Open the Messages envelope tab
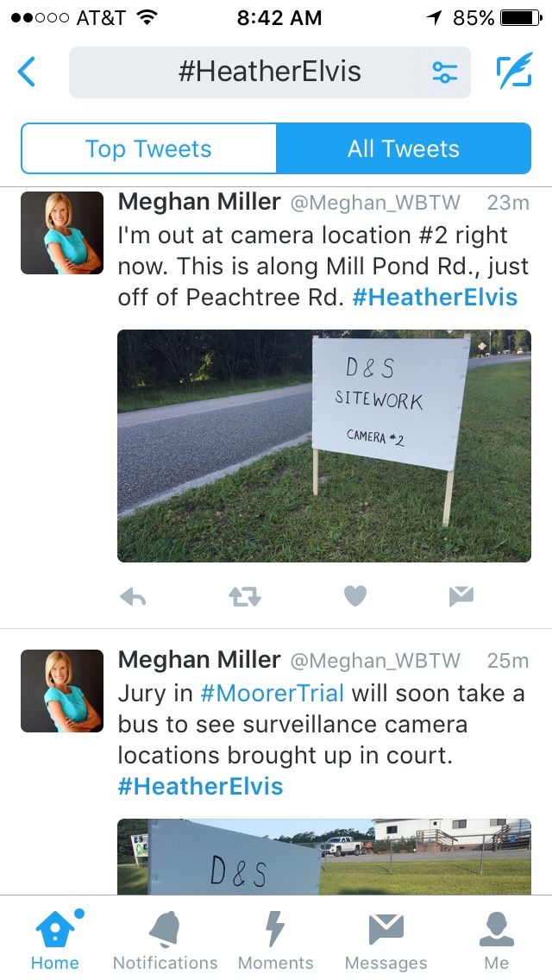This screenshot has height=980, width=552. click(x=386, y=939)
